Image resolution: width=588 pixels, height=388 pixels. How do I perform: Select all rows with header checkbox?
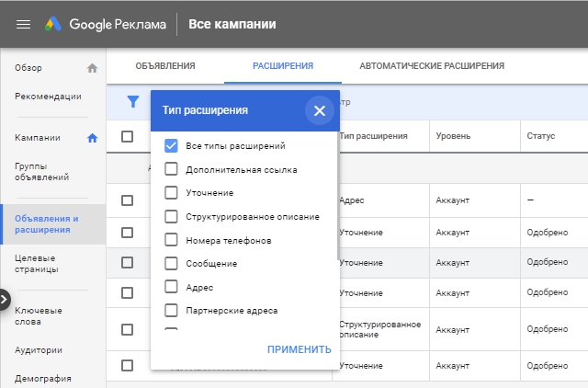128,136
